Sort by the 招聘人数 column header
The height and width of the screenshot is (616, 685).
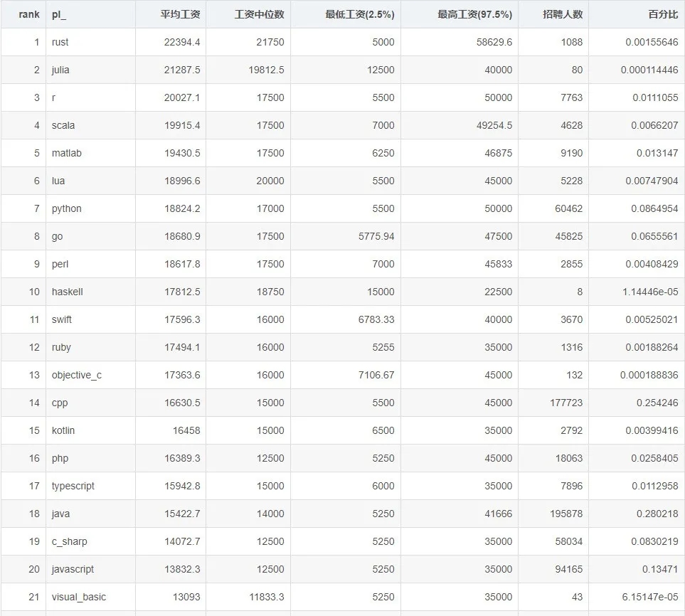(x=563, y=14)
